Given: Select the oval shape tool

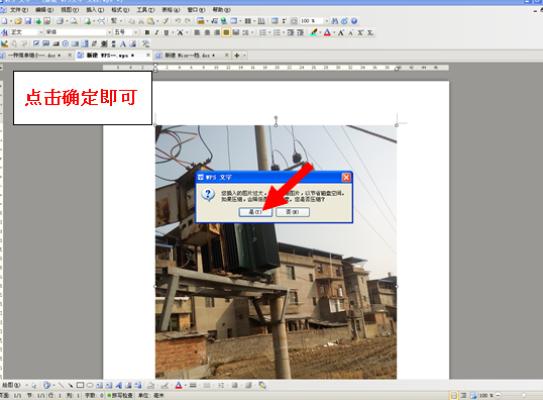Looking at the screenshot, I should point(90,385).
